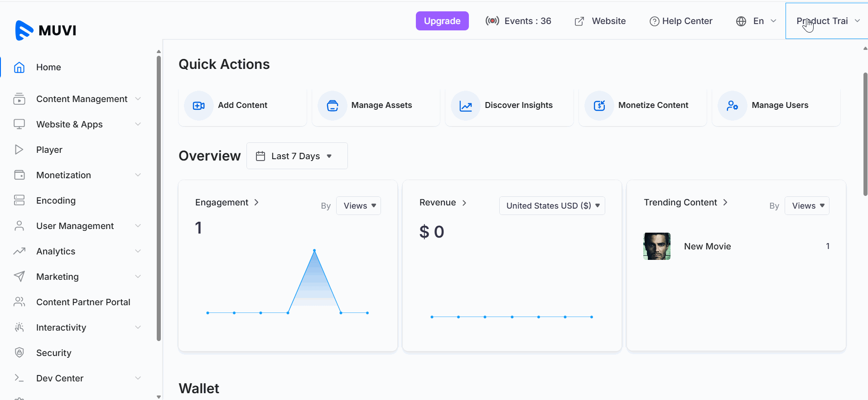Click the Events broadcast icon

(492, 21)
